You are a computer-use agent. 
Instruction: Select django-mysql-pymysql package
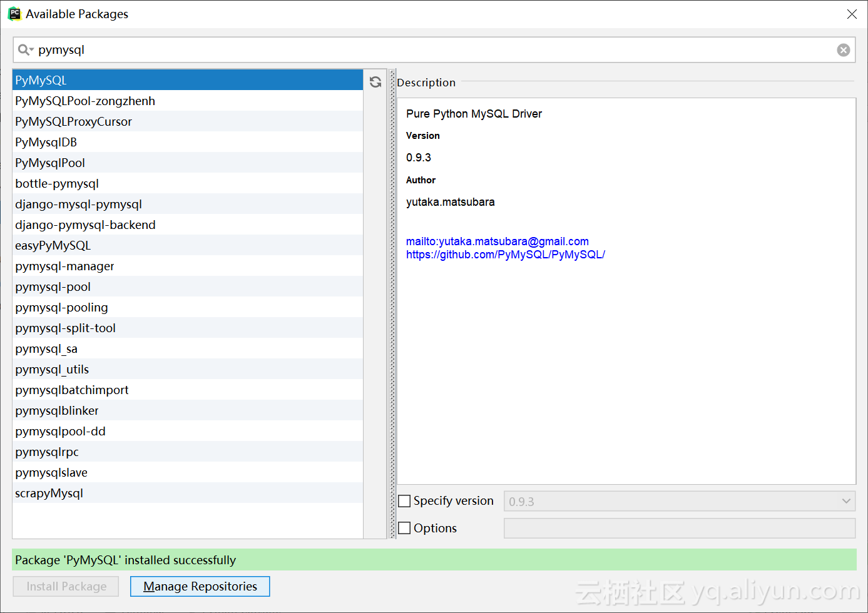point(188,204)
